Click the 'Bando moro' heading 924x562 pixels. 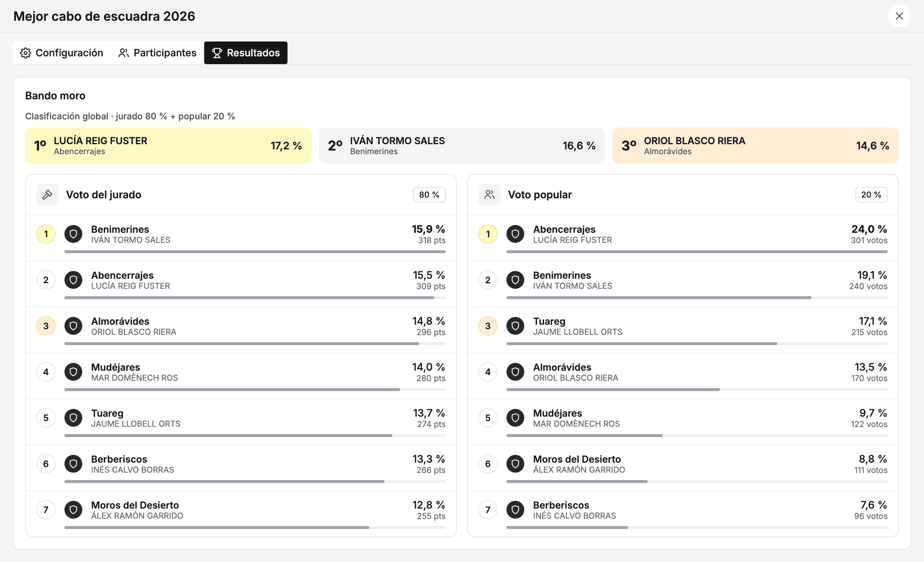point(55,96)
